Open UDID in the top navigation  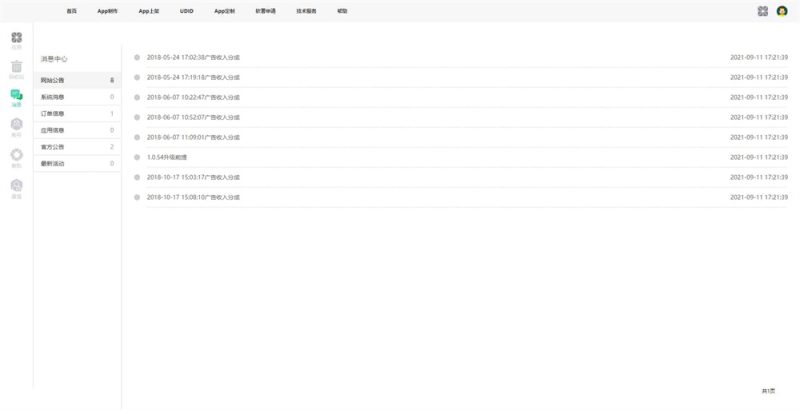tap(187, 11)
